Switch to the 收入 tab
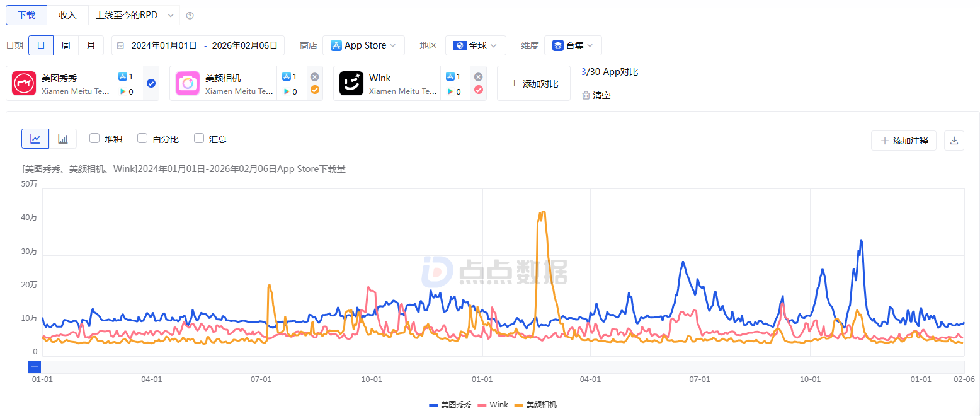Viewport: 980px width, 416px height. 67,15
